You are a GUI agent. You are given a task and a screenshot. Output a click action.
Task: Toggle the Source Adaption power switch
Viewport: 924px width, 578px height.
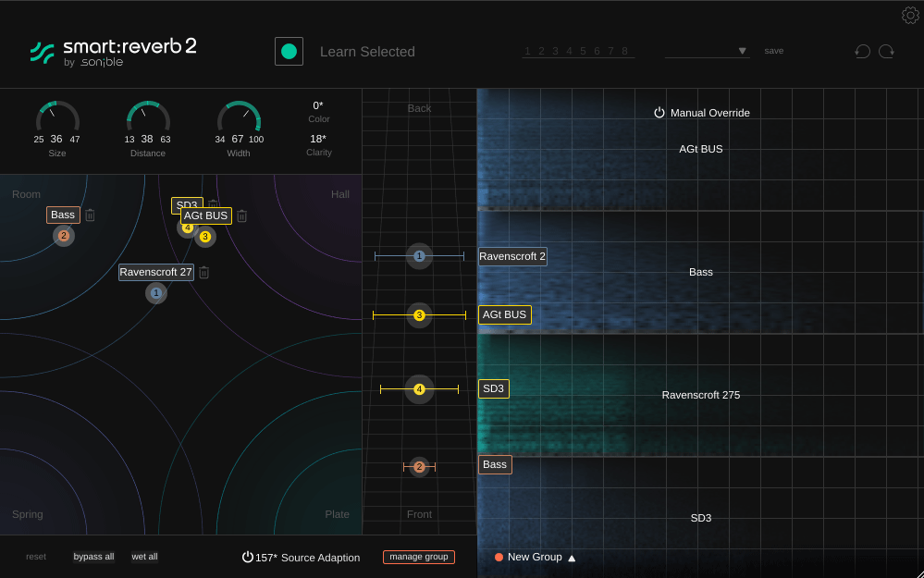click(248, 557)
